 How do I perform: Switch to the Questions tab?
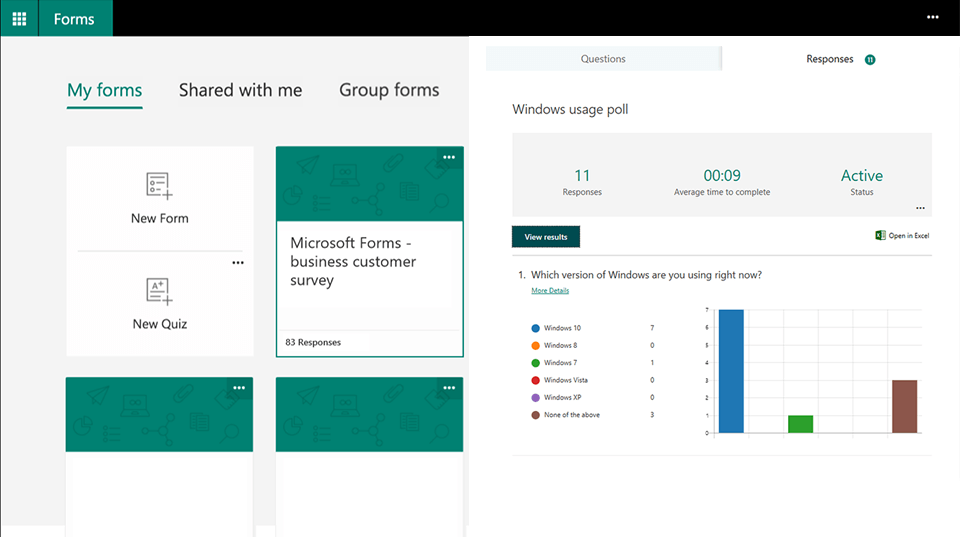[x=603, y=59]
